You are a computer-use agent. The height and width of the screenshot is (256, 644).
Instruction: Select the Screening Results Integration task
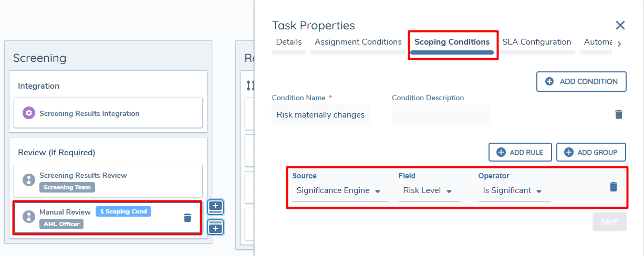coord(108,113)
